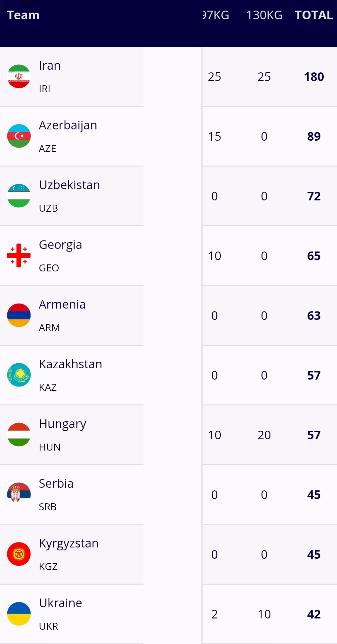Click Iran's total score of 180
This screenshot has width=337, height=644.
314,77
